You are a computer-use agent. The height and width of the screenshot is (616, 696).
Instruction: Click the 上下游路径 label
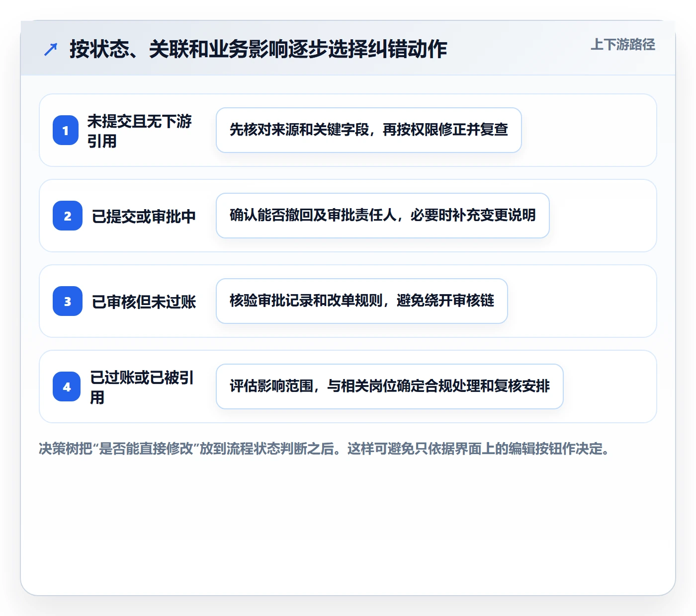point(622,45)
